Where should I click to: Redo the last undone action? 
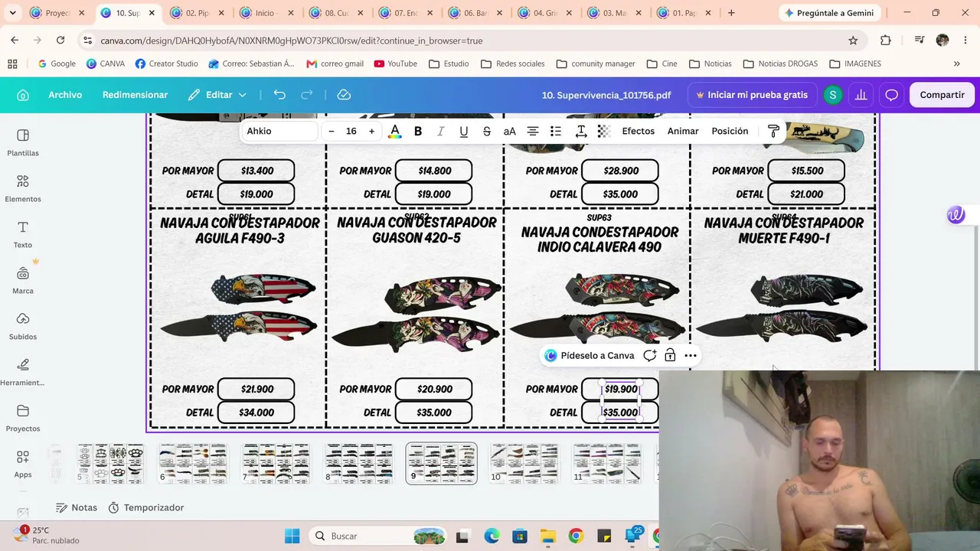click(x=307, y=95)
